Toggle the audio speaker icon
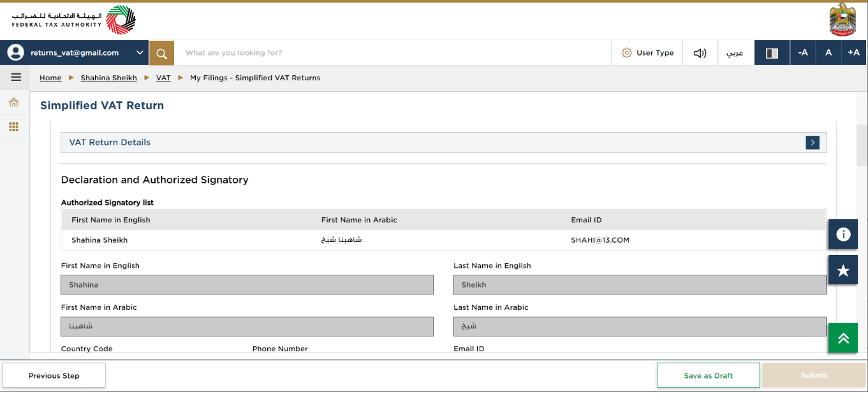868x413 pixels. 700,53
